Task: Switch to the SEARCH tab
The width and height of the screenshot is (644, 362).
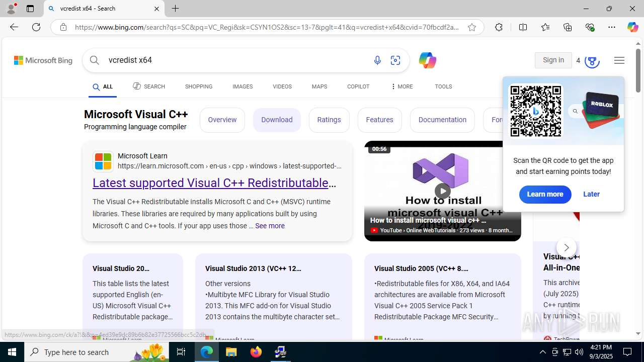Action: coord(149,86)
